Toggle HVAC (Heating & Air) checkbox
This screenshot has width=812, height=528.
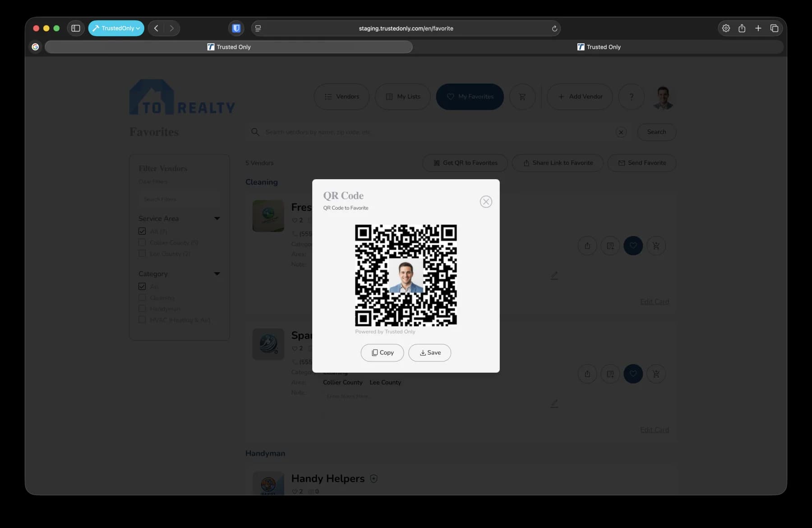click(x=142, y=320)
